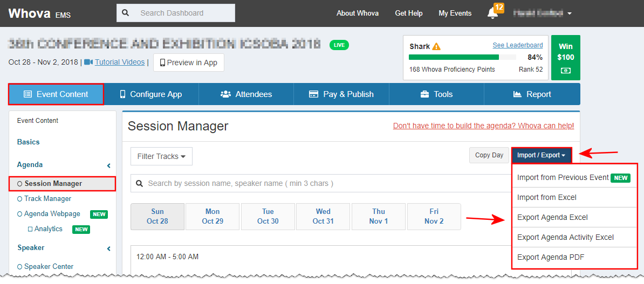644x284 pixels.
Task: Click the Win $100 money badge
Action: tap(566, 58)
